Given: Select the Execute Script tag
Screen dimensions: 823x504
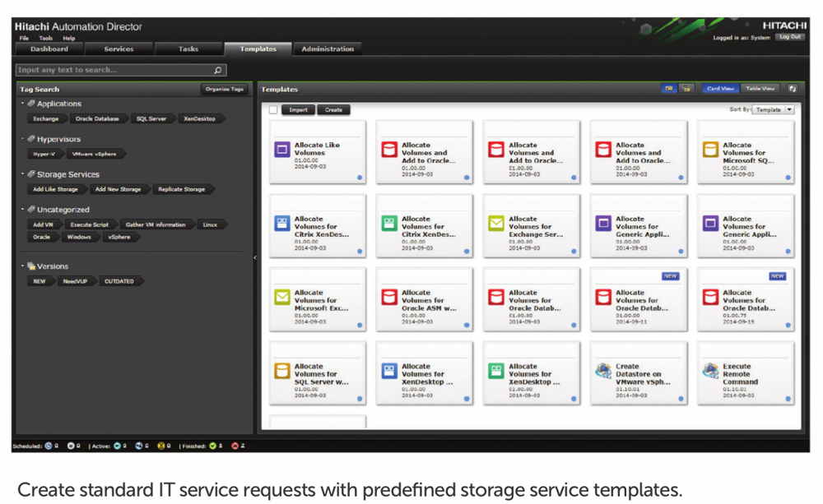Looking at the screenshot, I should [90, 224].
